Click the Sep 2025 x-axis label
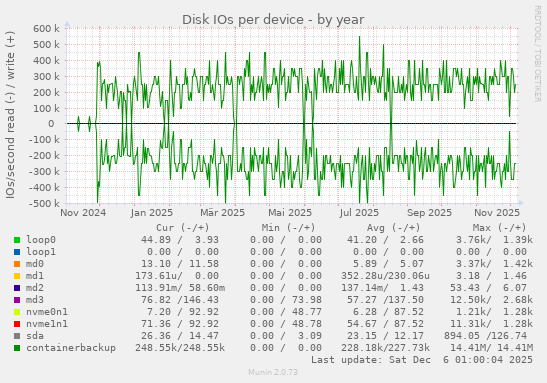547x383 pixels. pyautogui.click(x=429, y=213)
